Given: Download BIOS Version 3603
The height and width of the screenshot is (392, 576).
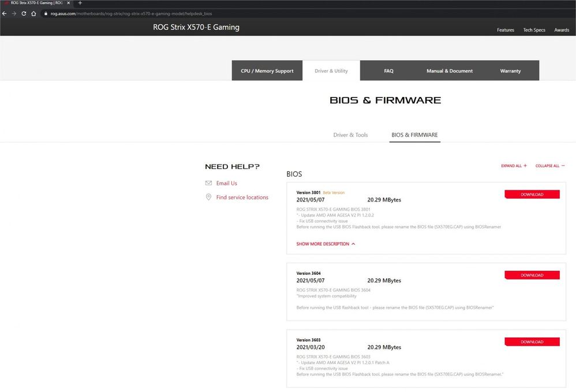Looking at the screenshot, I should [532, 342].
